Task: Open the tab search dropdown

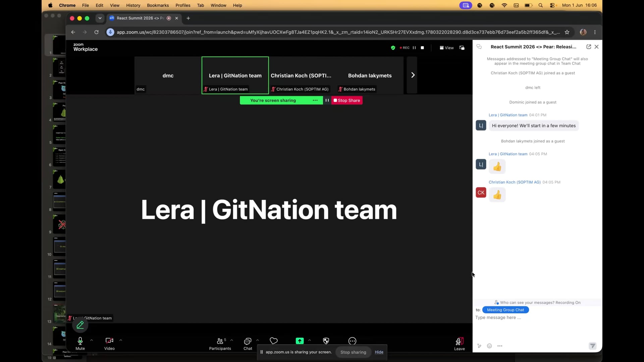Action: (100, 18)
